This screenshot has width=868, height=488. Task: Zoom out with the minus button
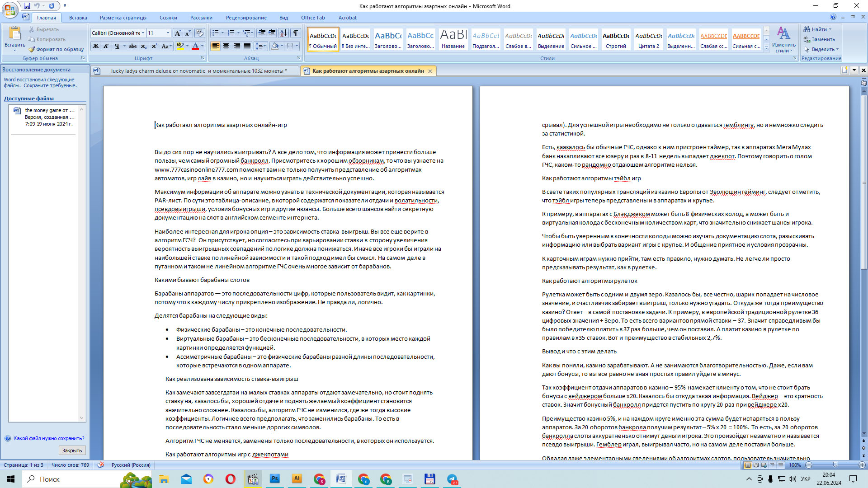coord(809,465)
